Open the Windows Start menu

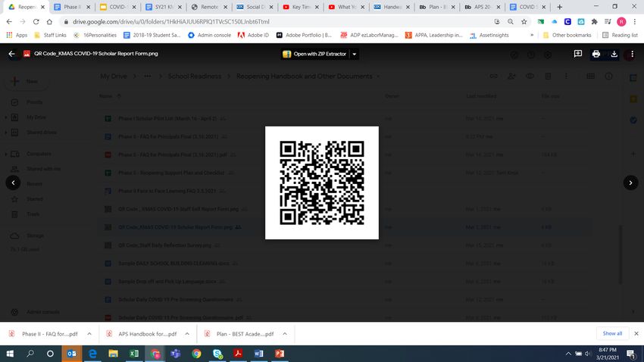[x=10, y=354]
